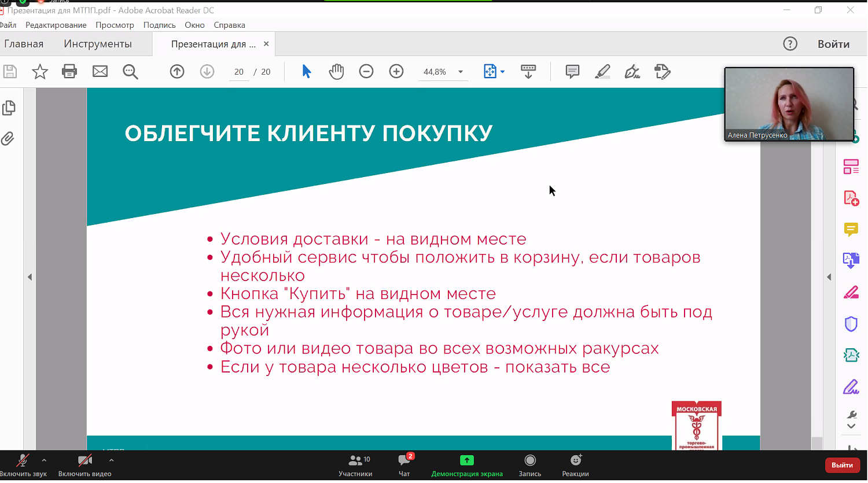Open page thumbnails panel
Viewport: 868px width, 483px height.
coord(9,108)
